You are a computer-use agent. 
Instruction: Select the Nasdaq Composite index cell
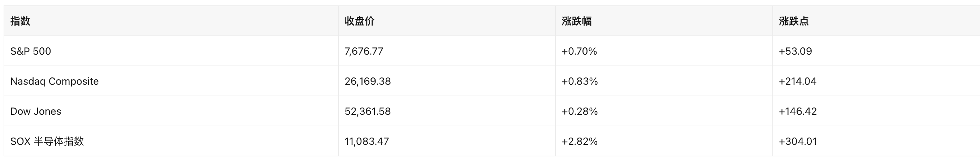click(171, 81)
